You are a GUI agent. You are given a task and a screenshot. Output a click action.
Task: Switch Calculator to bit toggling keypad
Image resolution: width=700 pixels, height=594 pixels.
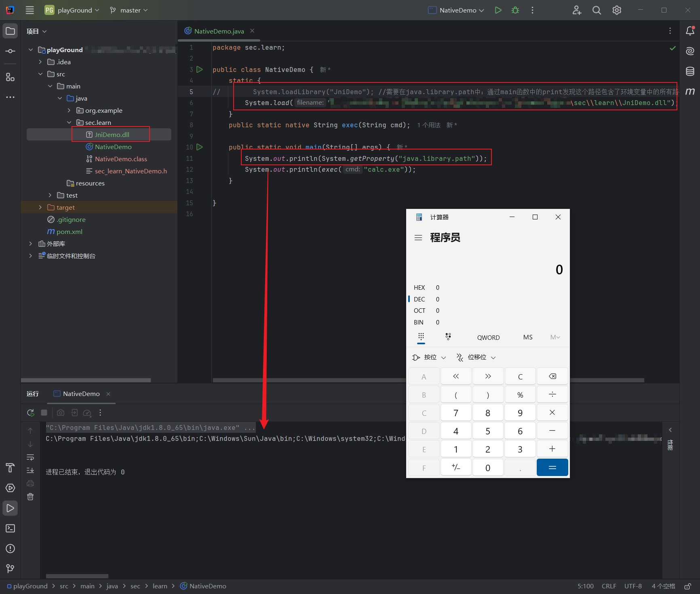click(448, 337)
